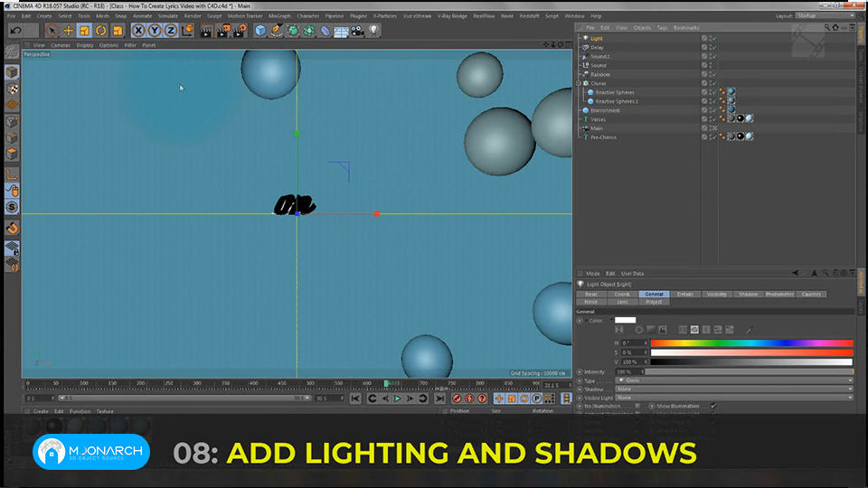
Task: Open the Visible Light dropdown
Action: click(x=735, y=398)
